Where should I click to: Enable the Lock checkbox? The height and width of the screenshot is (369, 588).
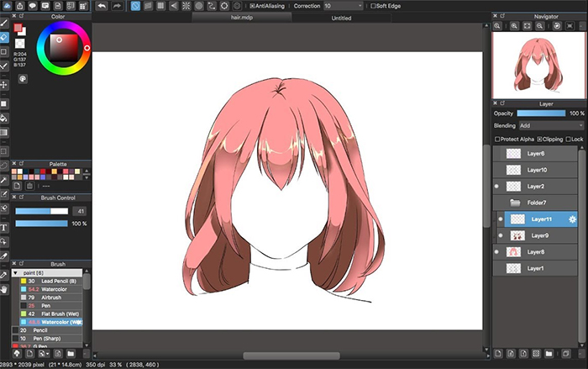[568, 140]
